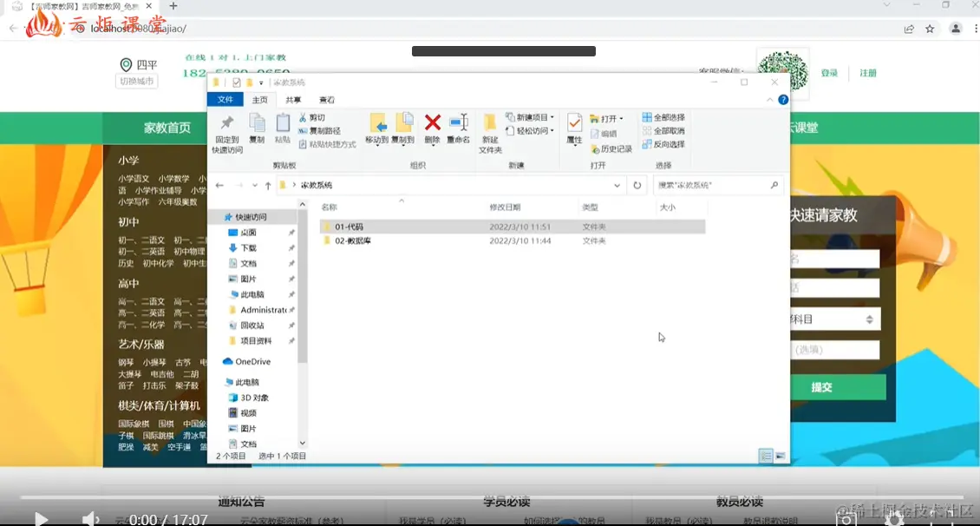Open the 打开 (Open) dropdown in ribbon
The height and width of the screenshot is (526, 980).
point(606,118)
